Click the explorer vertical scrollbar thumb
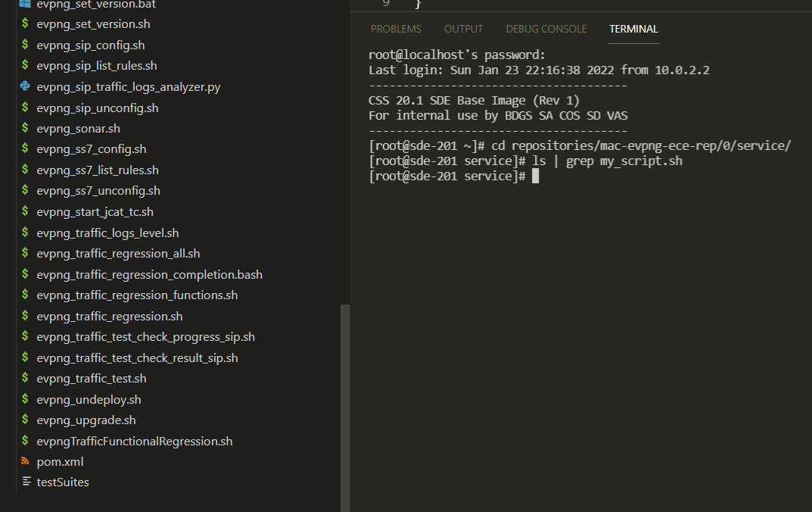Image resolution: width=812 pixels, height=512 pixels. pyautogui.click(x=345, y=407)
